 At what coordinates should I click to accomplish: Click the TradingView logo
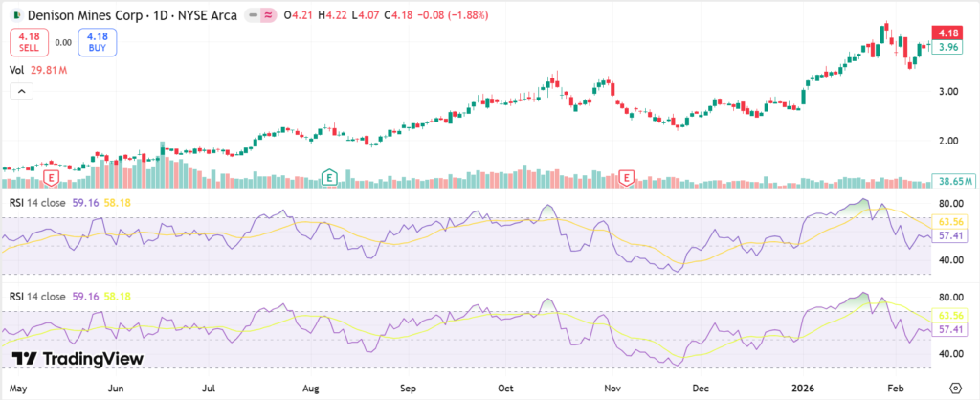point(77,358)
